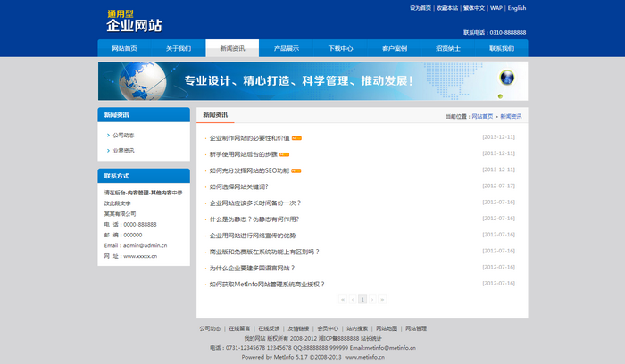Screen dimensions: 625x364
Task: Click the previous page ‹ arrow
Action: tap(353, 300)
